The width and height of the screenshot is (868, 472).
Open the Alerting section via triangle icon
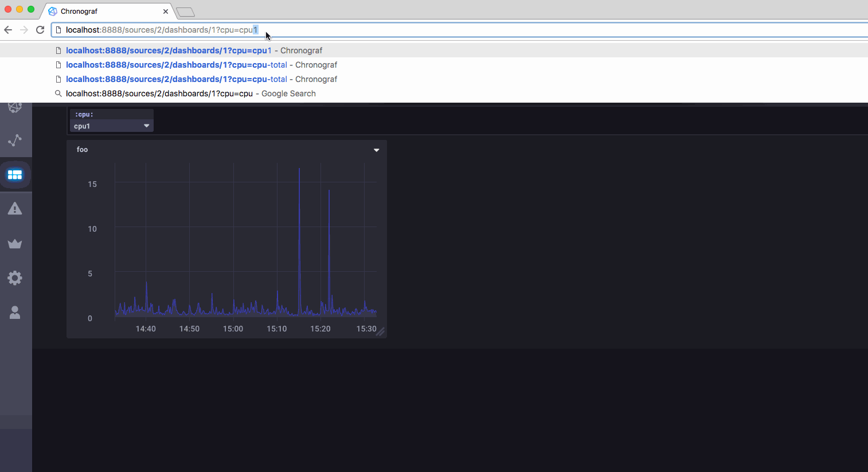15,209
